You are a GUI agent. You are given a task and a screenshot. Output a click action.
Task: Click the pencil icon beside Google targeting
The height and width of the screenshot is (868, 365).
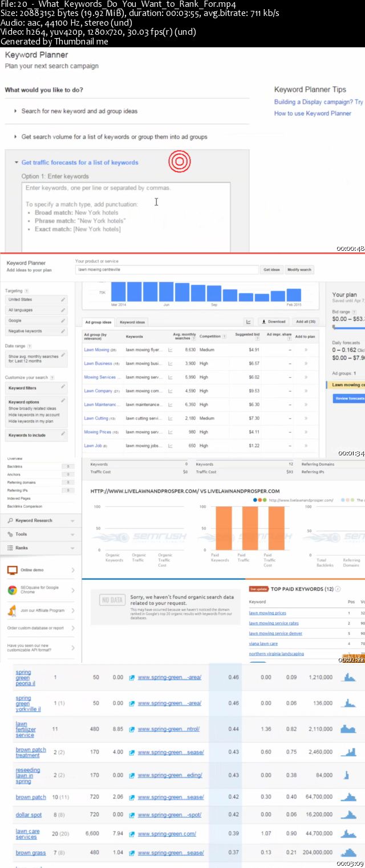tap(63, 321)
